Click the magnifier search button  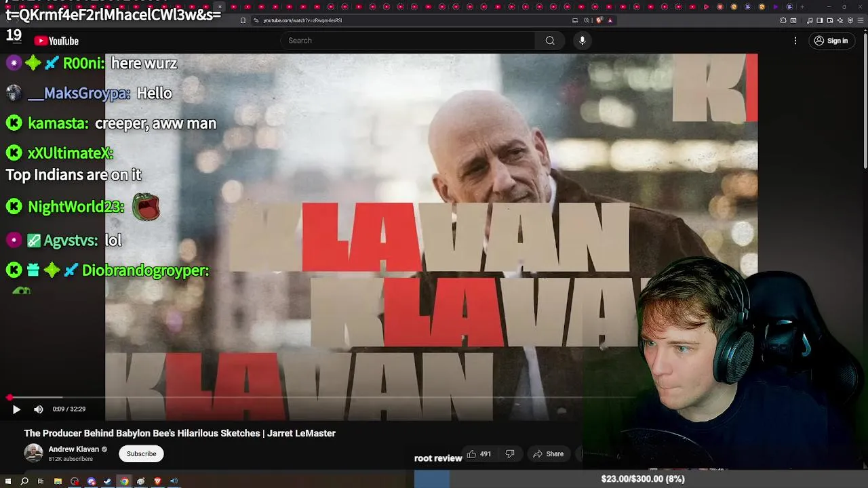550,41
